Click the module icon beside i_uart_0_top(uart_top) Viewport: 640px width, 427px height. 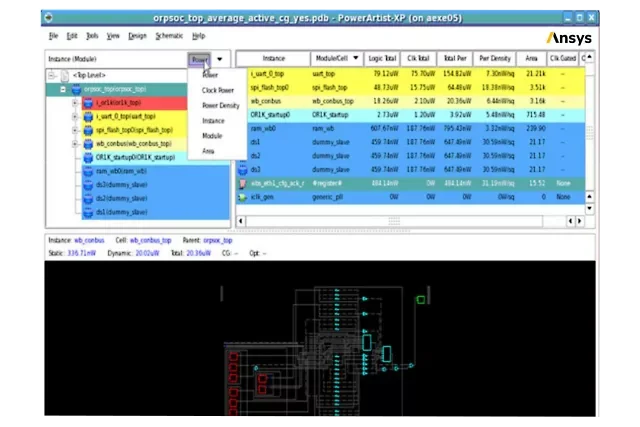88,117
